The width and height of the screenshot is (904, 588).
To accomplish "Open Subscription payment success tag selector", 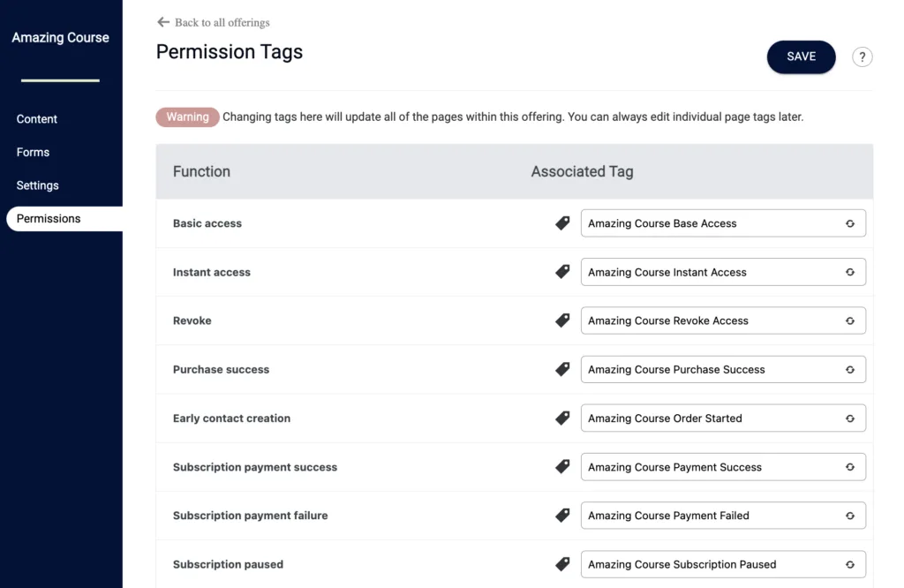I will point(723,467).
